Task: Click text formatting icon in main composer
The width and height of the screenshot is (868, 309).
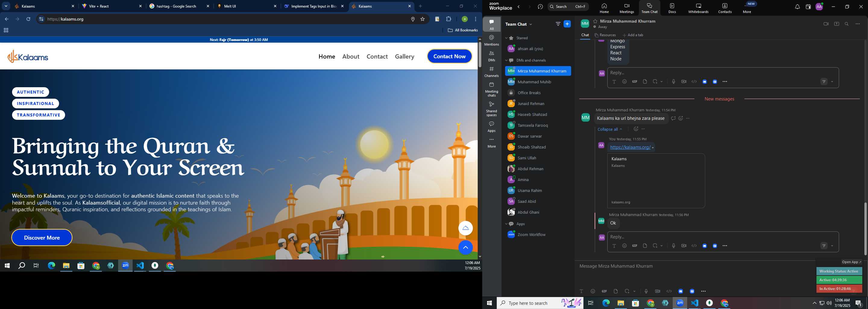Action: (x=581, y=291)
